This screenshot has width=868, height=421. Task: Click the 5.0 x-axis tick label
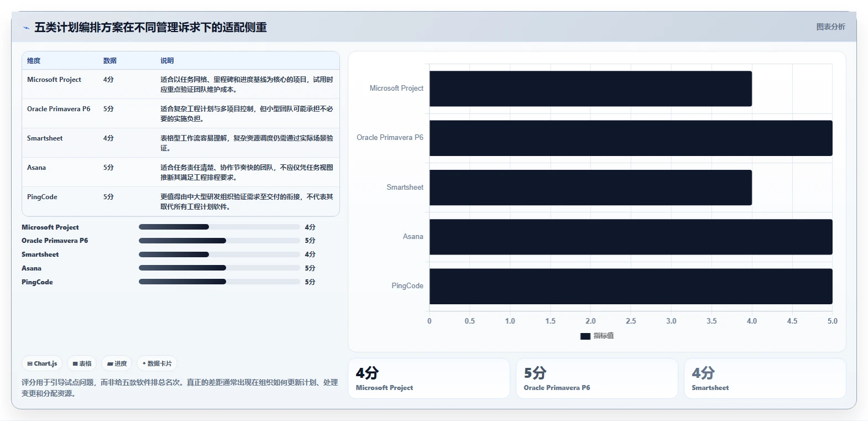[x=832, y=321]
